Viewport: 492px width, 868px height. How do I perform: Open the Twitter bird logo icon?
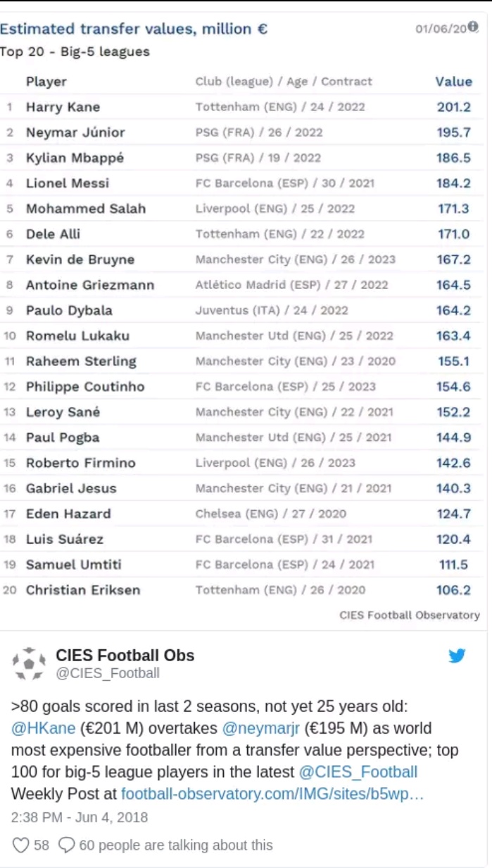pyautogui.click(x=458, y=656)
